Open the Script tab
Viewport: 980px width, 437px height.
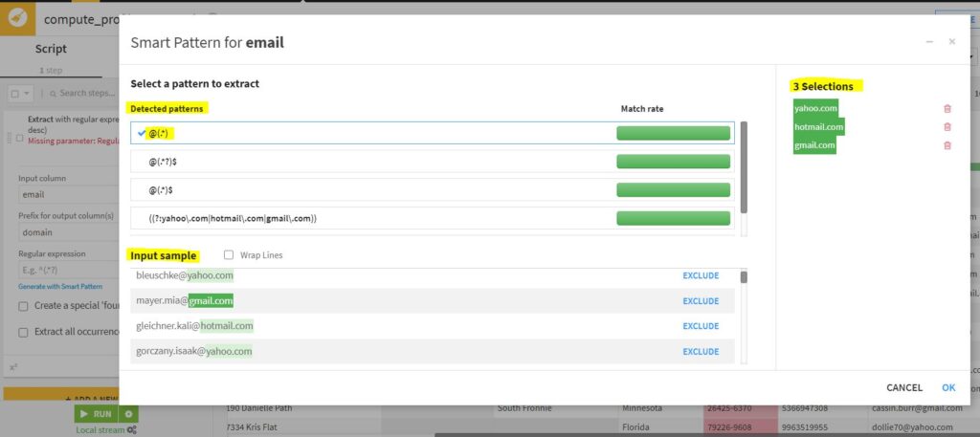point(51,49)
